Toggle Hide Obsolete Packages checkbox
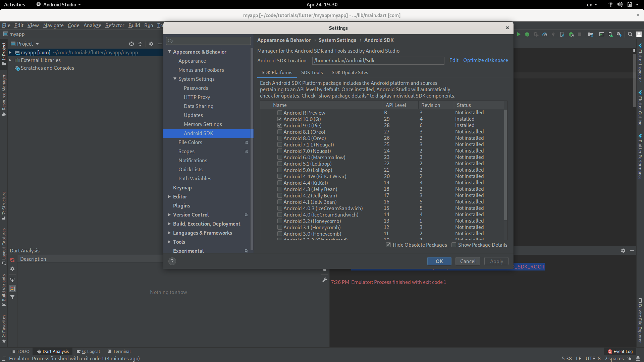Screen dimensions: 644x362 (x=388, y=245)
